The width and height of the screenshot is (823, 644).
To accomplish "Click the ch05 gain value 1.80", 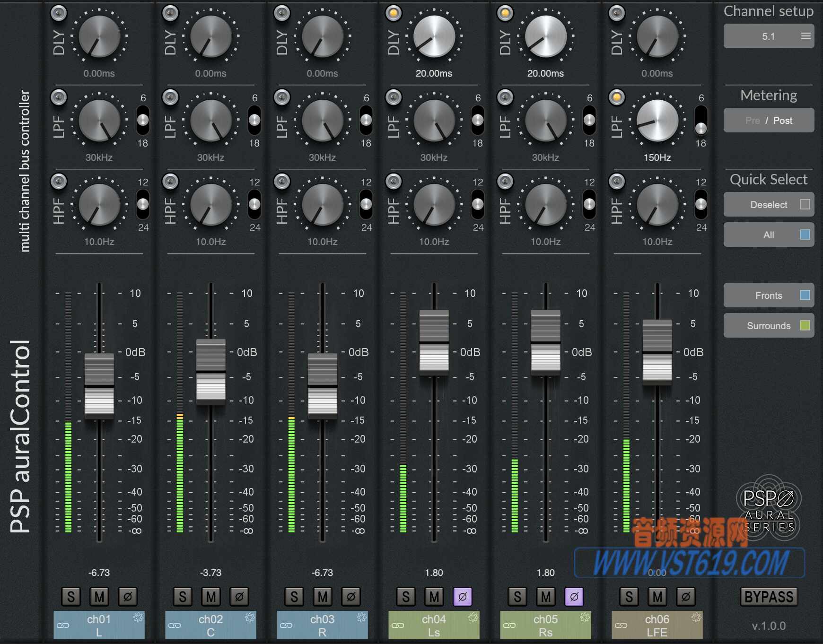I will click(x=545, y=573).
